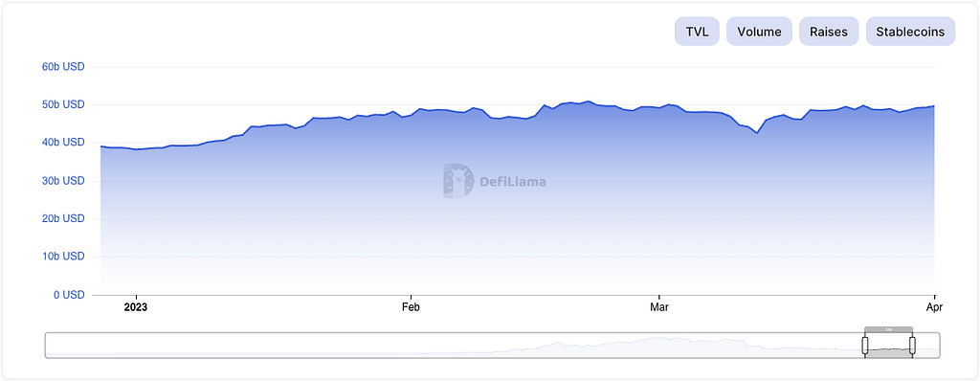This screenshot has height=381, width=980.
Task: Click the Mar x-axis label
Action: [659, 307]
